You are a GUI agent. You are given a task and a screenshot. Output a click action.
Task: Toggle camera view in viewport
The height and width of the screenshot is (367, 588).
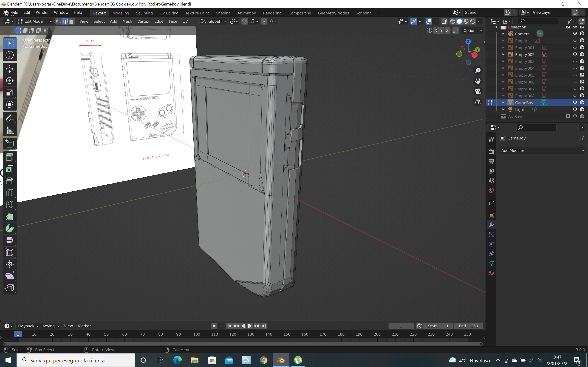[x=478, y=91]
